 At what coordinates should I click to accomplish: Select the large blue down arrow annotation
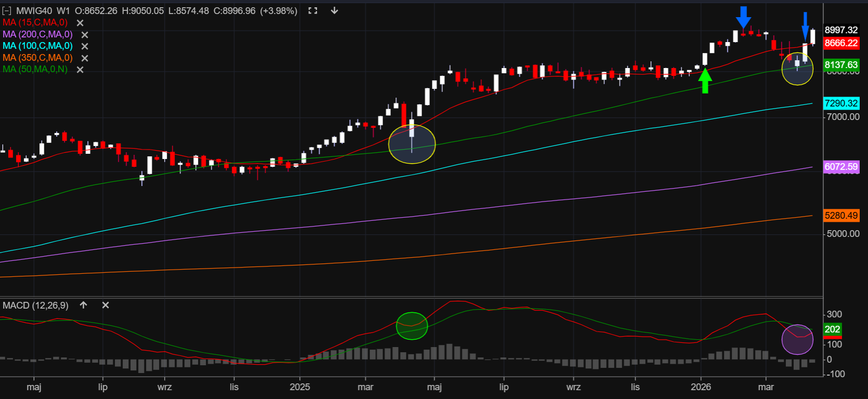coord(743,17)
